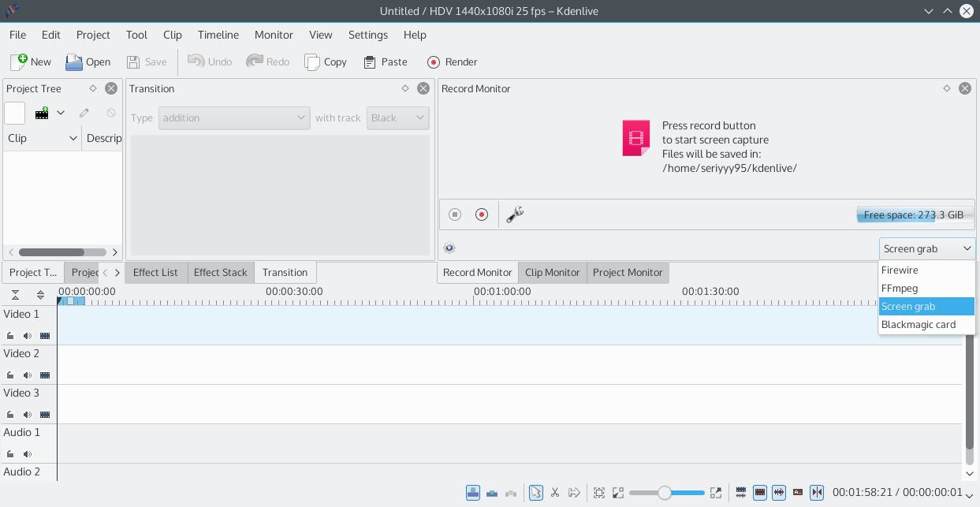Click the Render button
The height and width of the screenshot is (507, 980).
point(453,62)
